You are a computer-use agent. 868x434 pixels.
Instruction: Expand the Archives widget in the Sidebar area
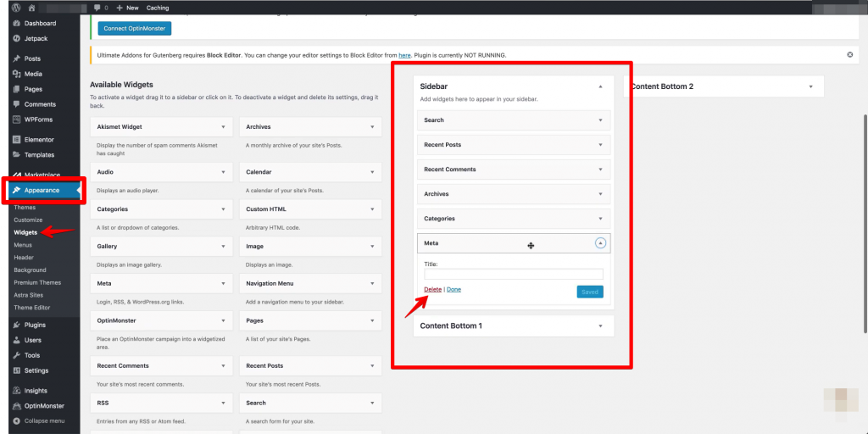[x=601, y=194]
